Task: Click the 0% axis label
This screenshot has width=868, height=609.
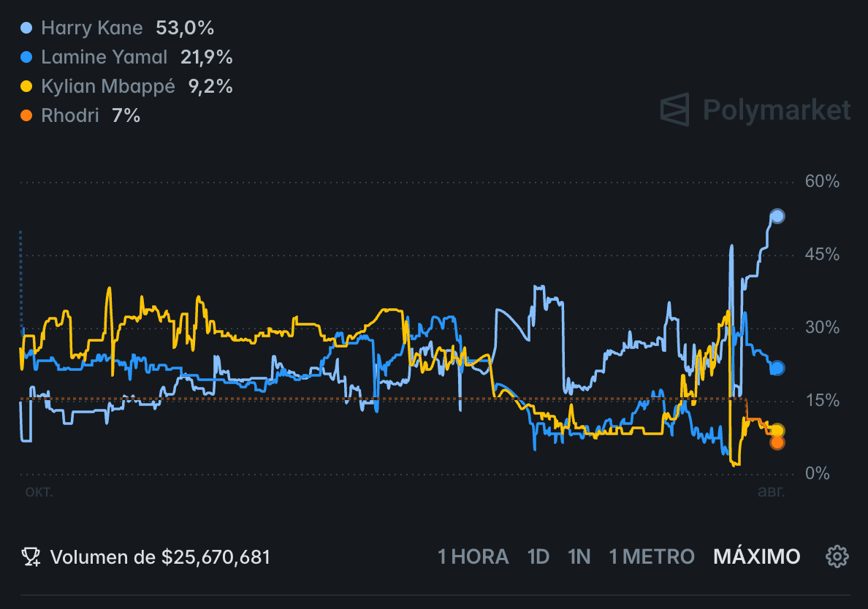Action: 818,473
